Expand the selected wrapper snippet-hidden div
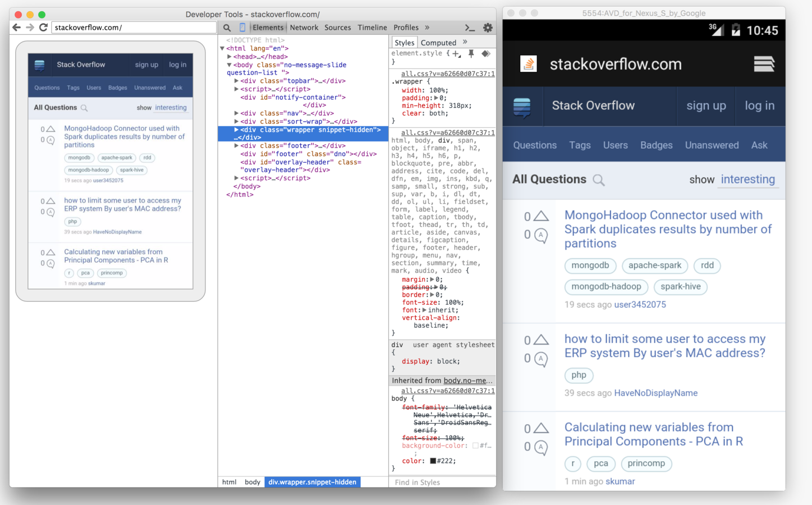Image resolution: width=812 pixels, height=505 pixels. [x=236, y=130]
